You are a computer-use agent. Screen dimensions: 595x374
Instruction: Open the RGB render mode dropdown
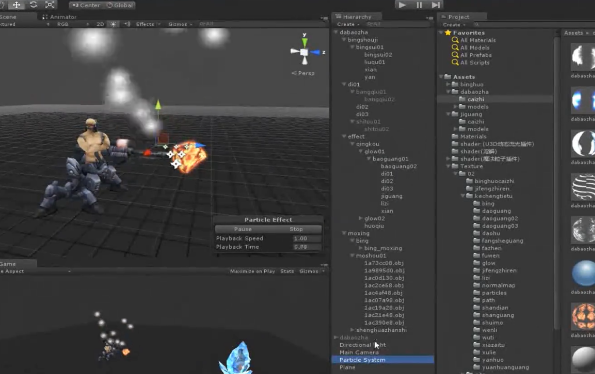click(x=72, y=24)
